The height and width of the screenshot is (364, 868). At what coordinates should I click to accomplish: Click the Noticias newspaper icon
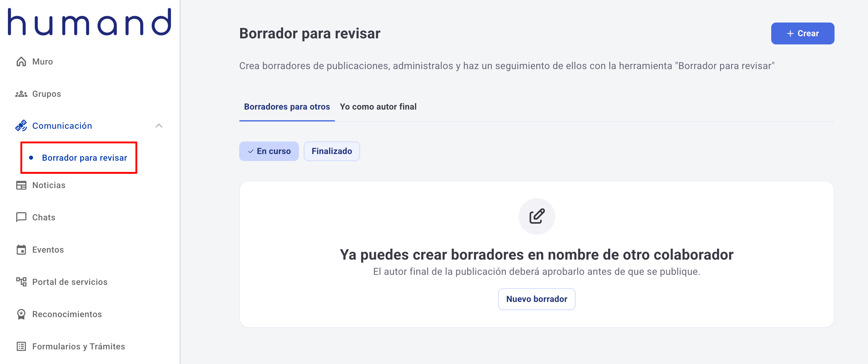21,185
